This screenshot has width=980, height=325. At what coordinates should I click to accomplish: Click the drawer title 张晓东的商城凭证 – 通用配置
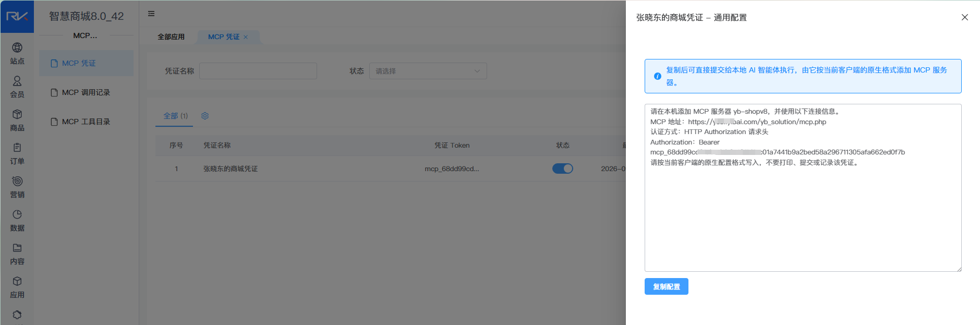pos(692,18)
